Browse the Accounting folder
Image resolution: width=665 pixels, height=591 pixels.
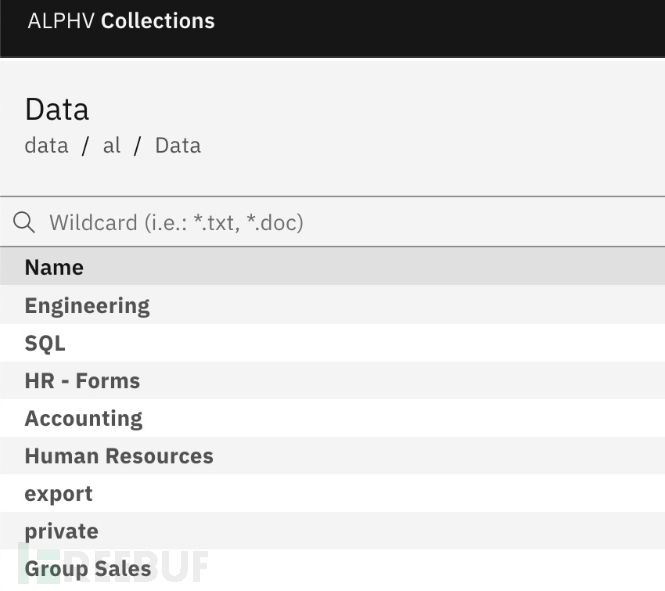[83, 419]
